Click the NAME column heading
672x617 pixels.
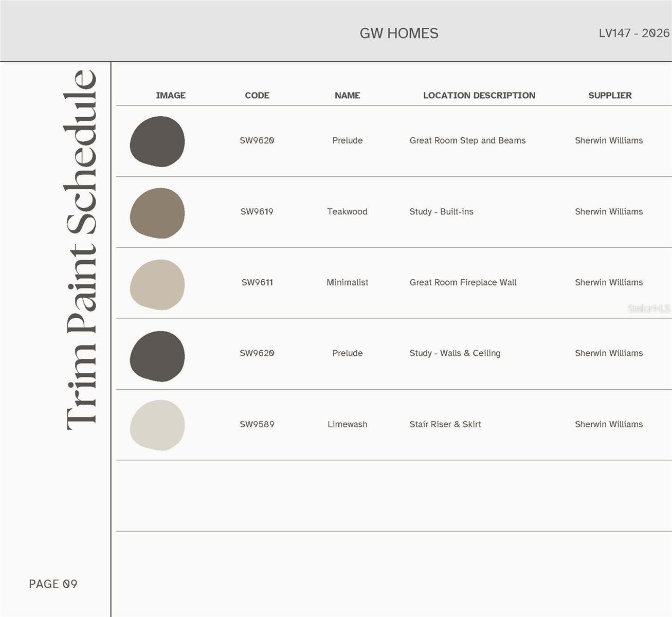click(x=348, y=95)
